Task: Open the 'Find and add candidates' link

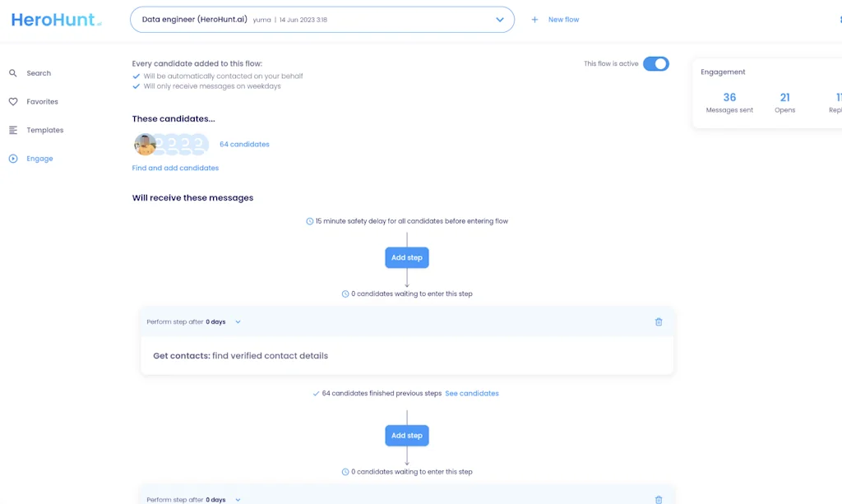Action: pyautogui.click(x=175, y=167)
